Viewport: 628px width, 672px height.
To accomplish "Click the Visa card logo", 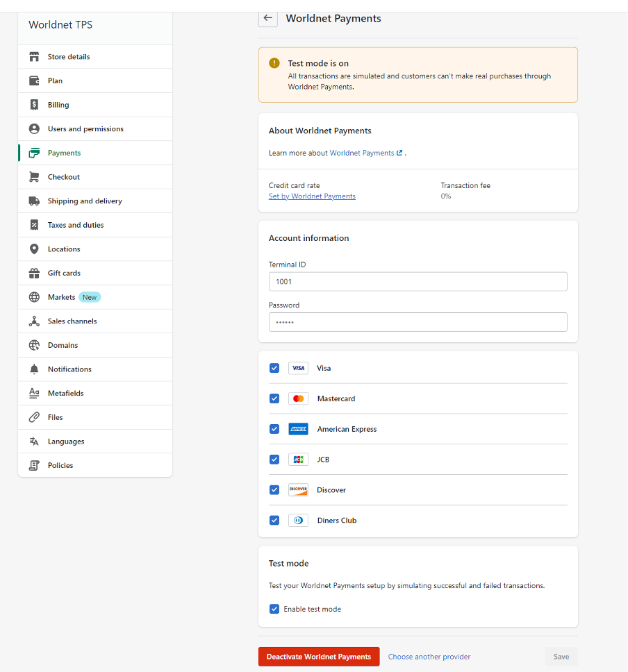I will [298, 368].
